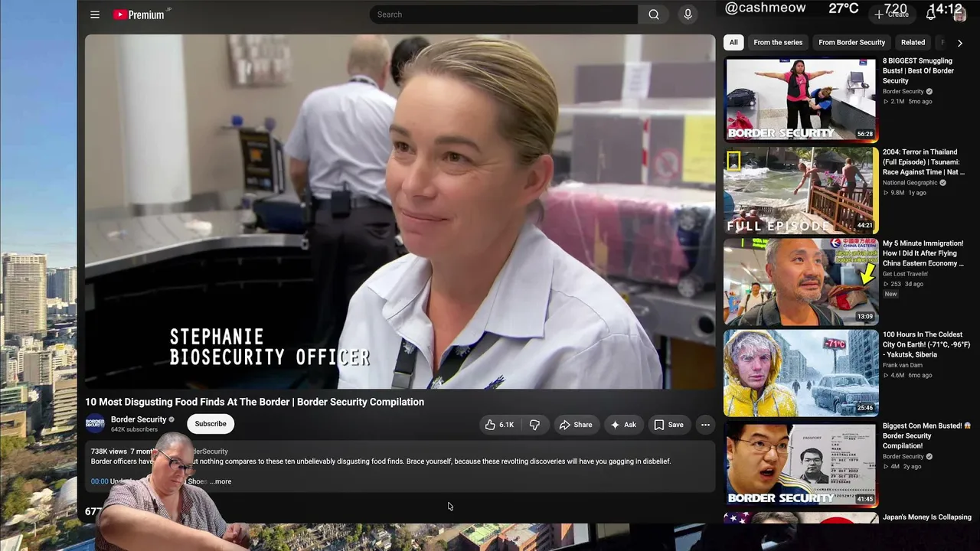This screenshot has width=980, height=551.
Task: Select the From the series chip
Action: [x=778, y=43]
